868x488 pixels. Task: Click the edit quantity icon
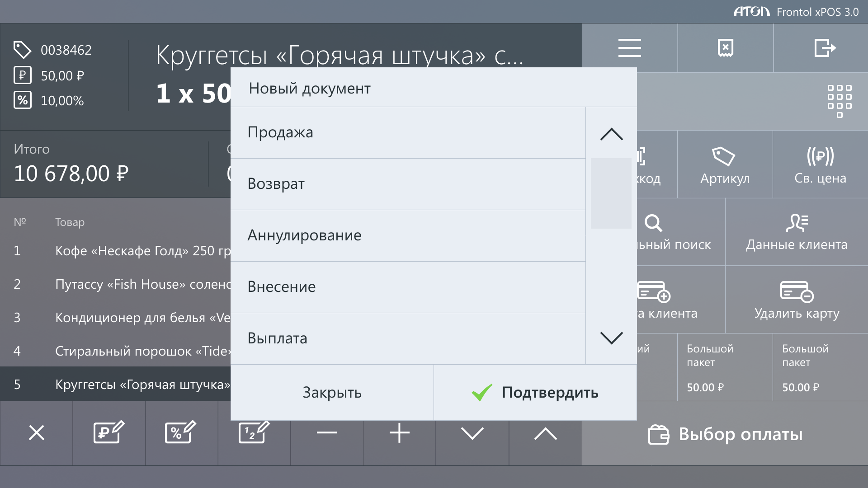(254, 433)
